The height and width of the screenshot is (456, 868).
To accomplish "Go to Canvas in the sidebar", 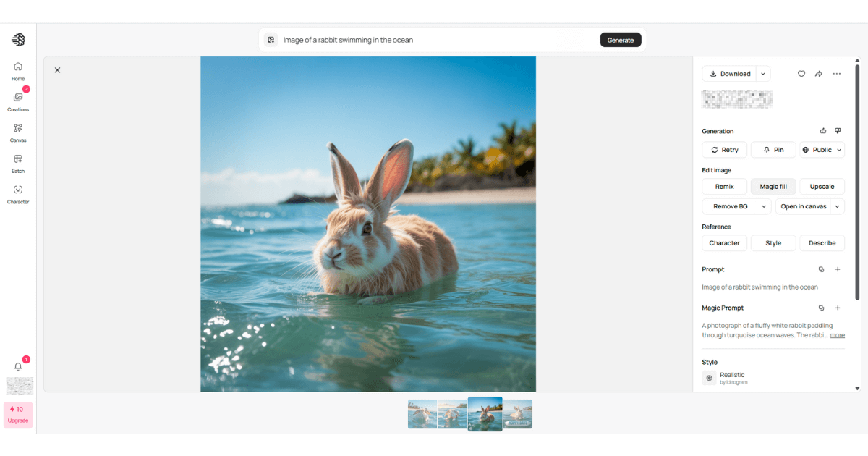I will coord(18,132).
